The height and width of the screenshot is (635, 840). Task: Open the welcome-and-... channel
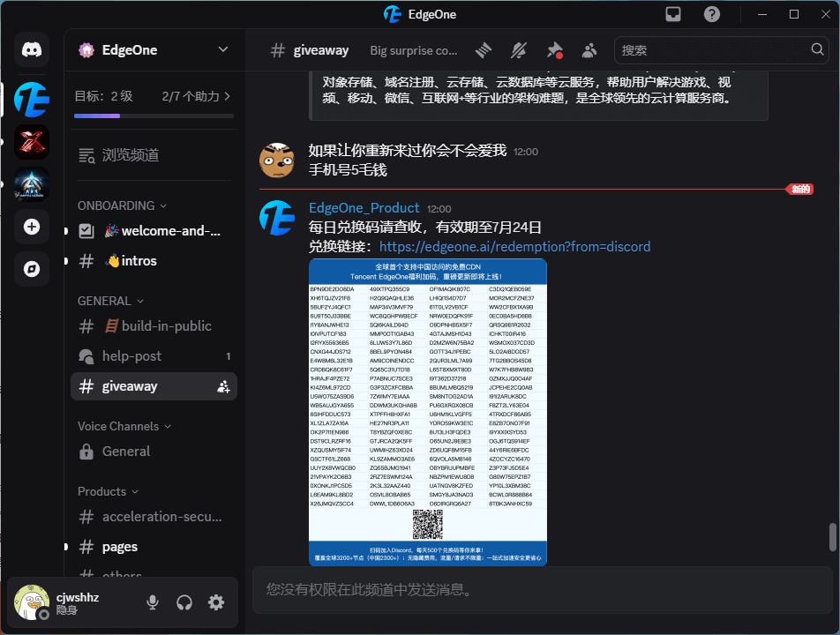(154, 231)
